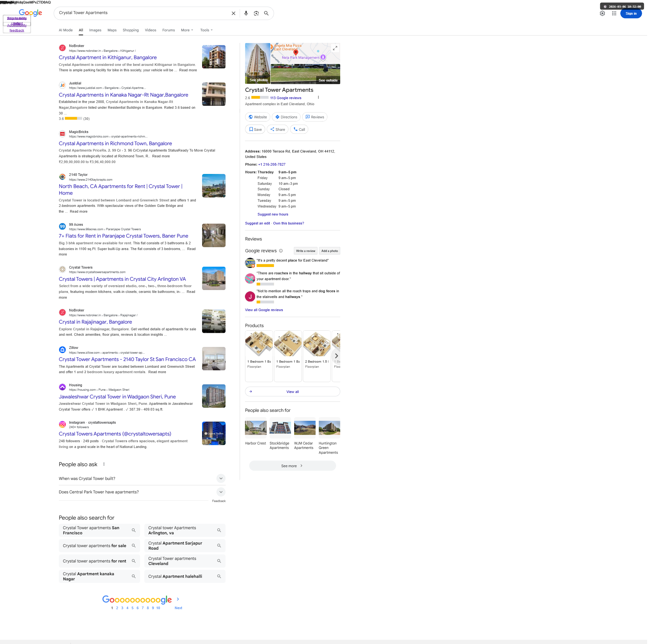Switch to the Maps tab

coord(113,30)
